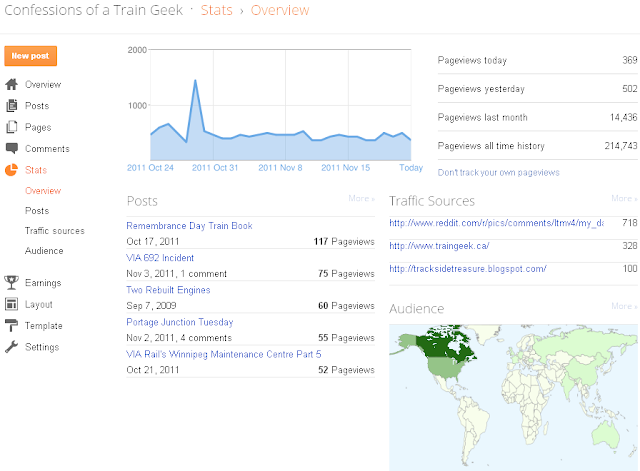
Task: Expand More in Traffic Sources section
Action: [624, 199]
